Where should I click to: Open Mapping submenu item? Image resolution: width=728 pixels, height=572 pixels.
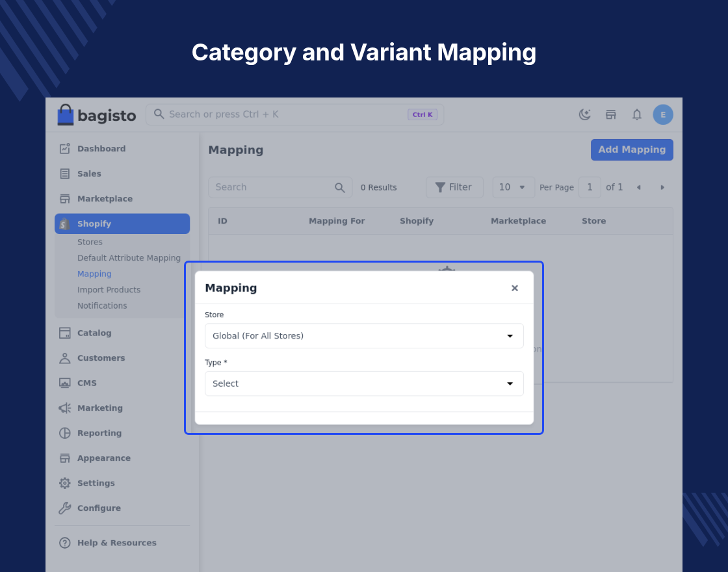pos(94,274)
